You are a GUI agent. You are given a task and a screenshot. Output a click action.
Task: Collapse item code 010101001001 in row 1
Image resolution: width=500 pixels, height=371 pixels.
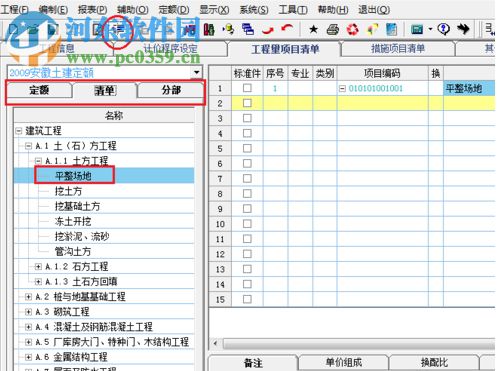click(342, 88)
